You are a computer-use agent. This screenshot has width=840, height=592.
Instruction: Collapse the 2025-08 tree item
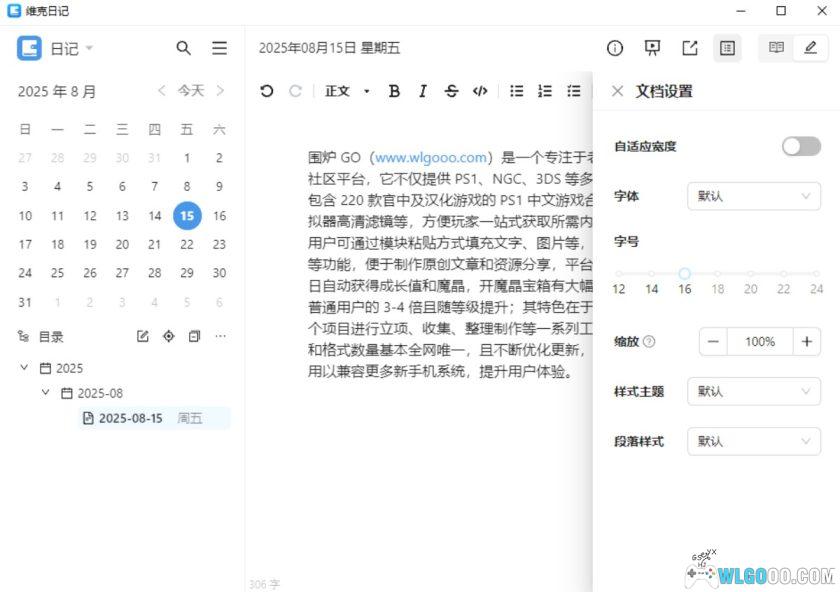coord(45,392)
